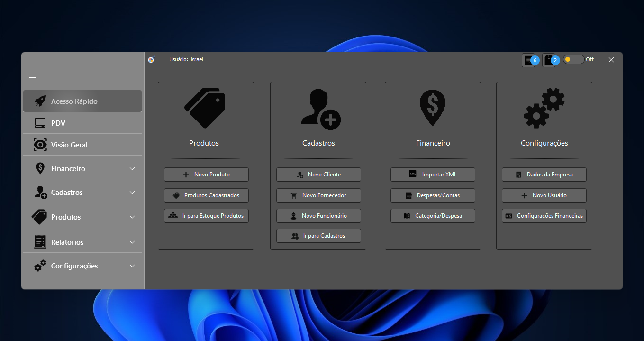
Task: Click the Usuário: israel label
Action: tap(186, 59)
